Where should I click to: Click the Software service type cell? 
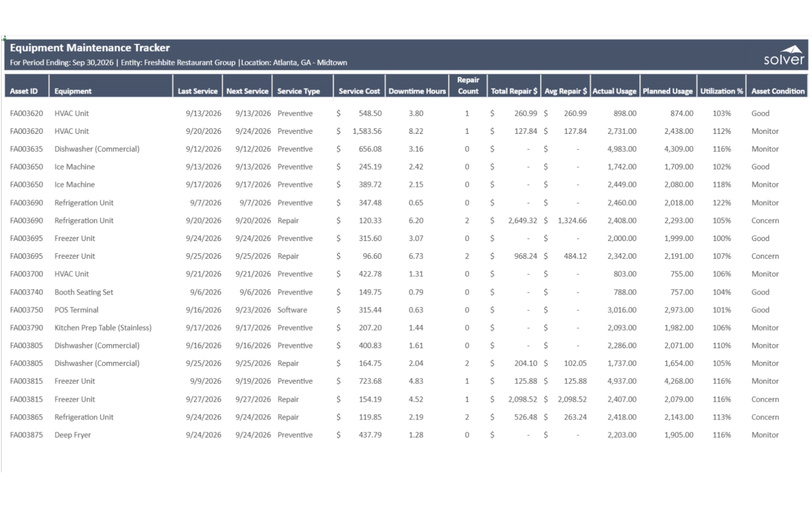click(292, 310)
